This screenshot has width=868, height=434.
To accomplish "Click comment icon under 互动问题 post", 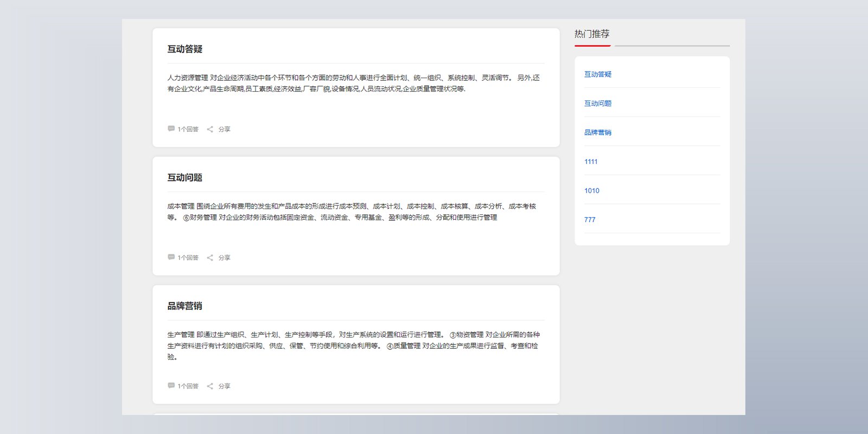I will (171, 257).
